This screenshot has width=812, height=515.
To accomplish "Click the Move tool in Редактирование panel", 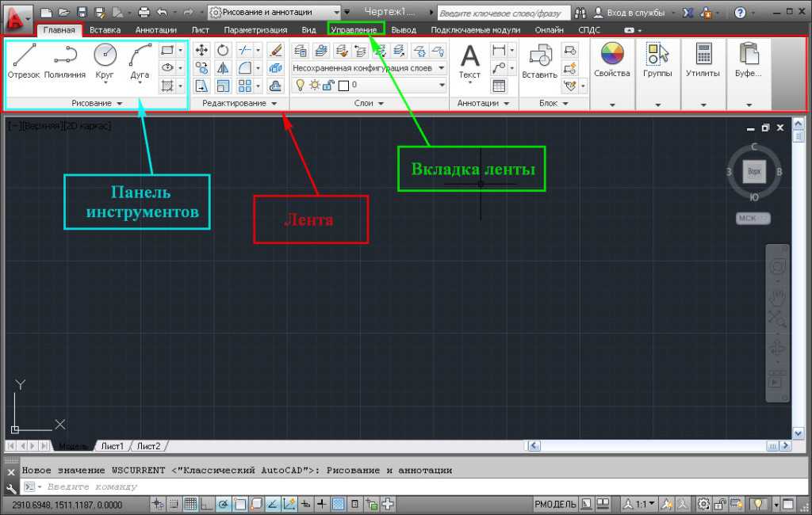I will [x=202, y=50].
